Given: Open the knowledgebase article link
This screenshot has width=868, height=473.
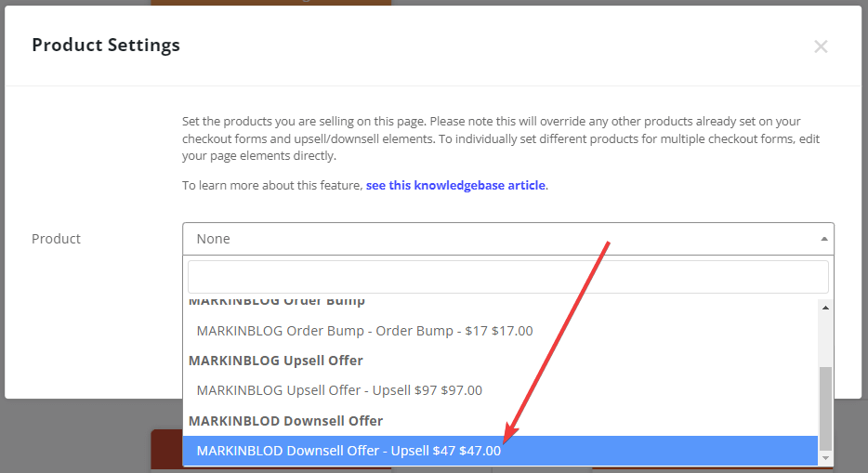Looking at the screenshot, I should (x=455, y=185).
